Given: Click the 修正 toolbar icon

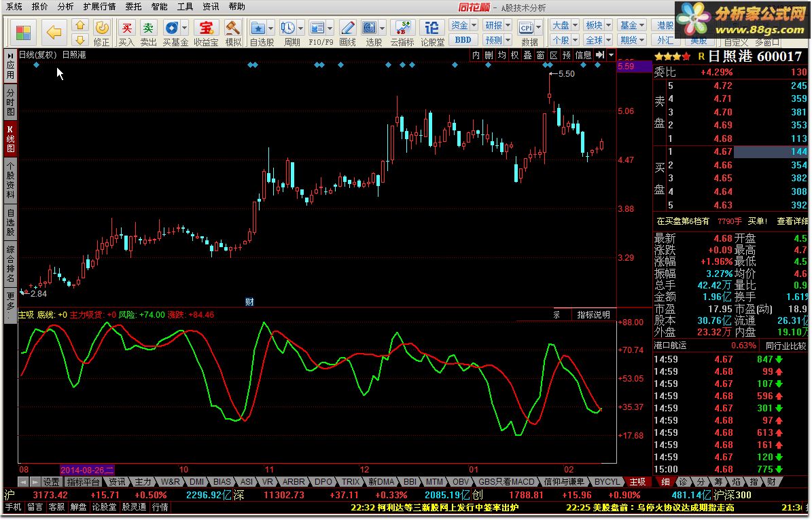Looking at the screenshot, I should click(101, 33).
